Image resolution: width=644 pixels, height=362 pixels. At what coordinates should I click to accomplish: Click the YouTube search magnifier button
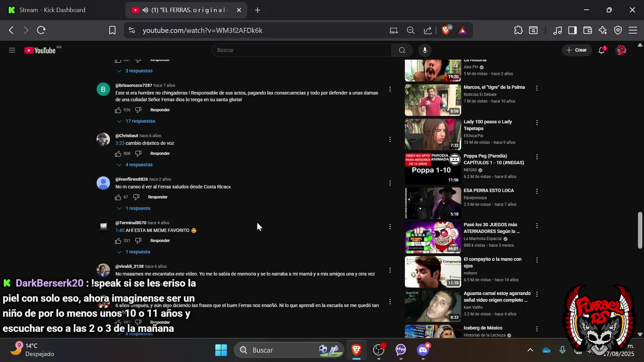(402, 50)
